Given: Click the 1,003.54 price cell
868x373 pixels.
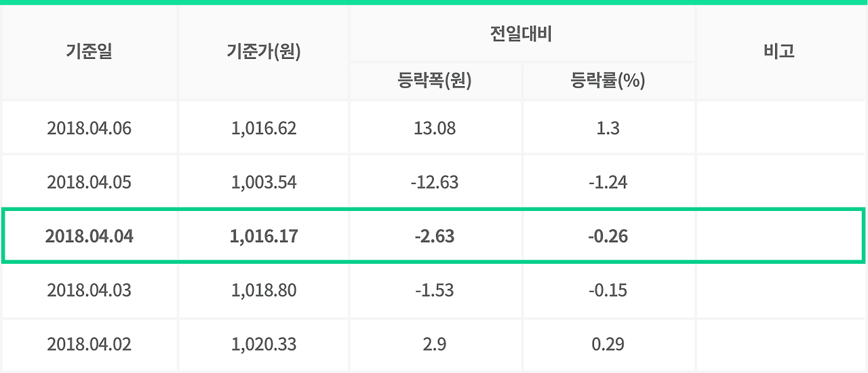Looking at the screenshot, I should click(264, 182).
